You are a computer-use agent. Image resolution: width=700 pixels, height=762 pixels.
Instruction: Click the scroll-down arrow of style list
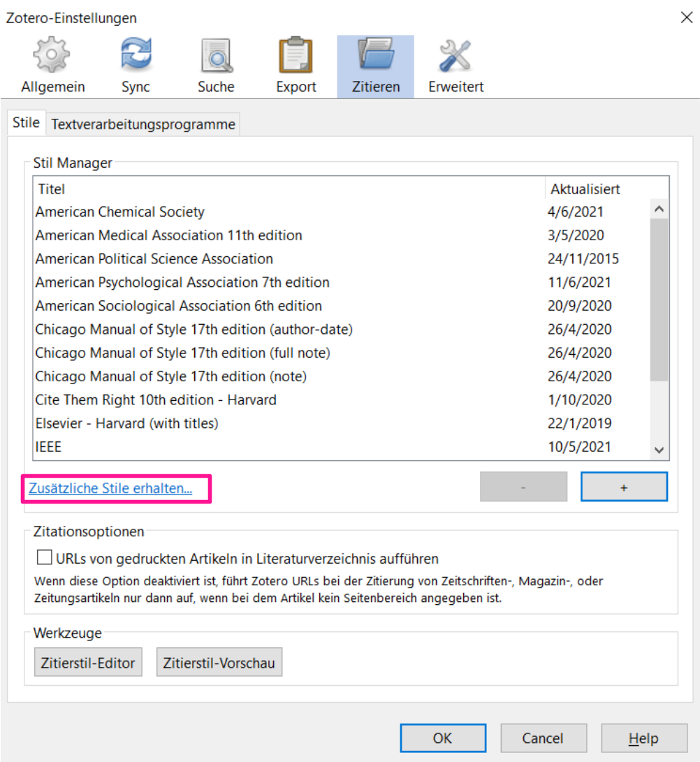point(659,450)
